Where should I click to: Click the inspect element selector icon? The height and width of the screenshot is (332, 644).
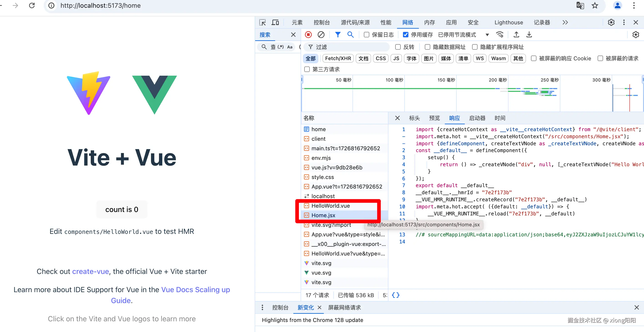(262, 23)
